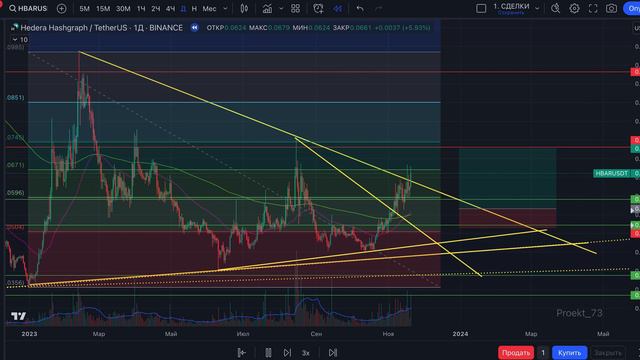Open the indicators menu
The height and width of the screenshot is (360, 640).
pyautogui.click(x=267, y=8)
